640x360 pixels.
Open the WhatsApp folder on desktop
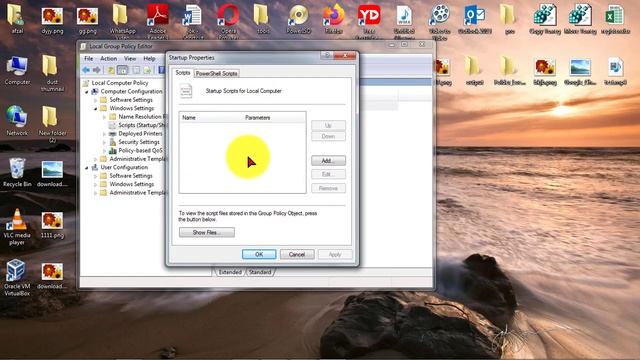tap(122, 20)
